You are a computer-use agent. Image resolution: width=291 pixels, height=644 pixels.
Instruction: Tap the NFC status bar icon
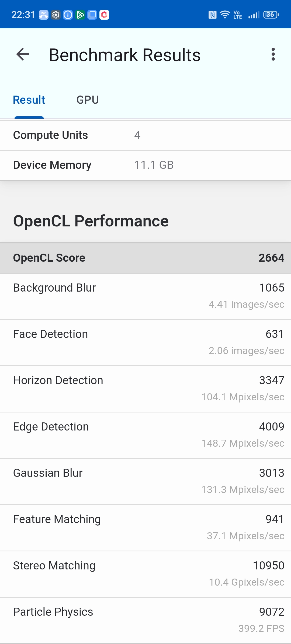(x=213, y=15)
